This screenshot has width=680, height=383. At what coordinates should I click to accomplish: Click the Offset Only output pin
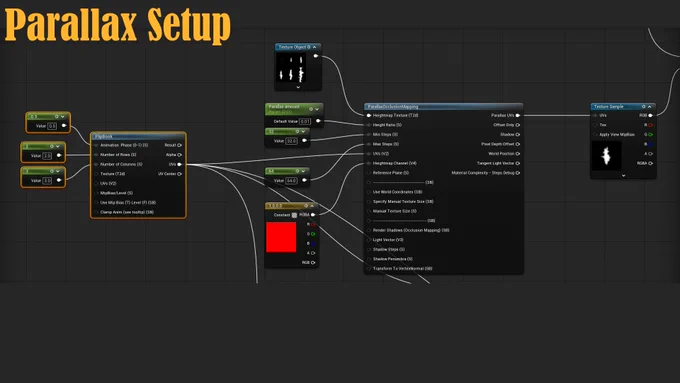point(518,125)
